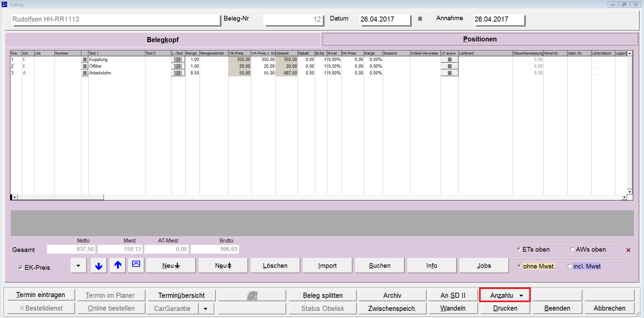Click LF ausw. button in Kupplung row

coord(449,60)
